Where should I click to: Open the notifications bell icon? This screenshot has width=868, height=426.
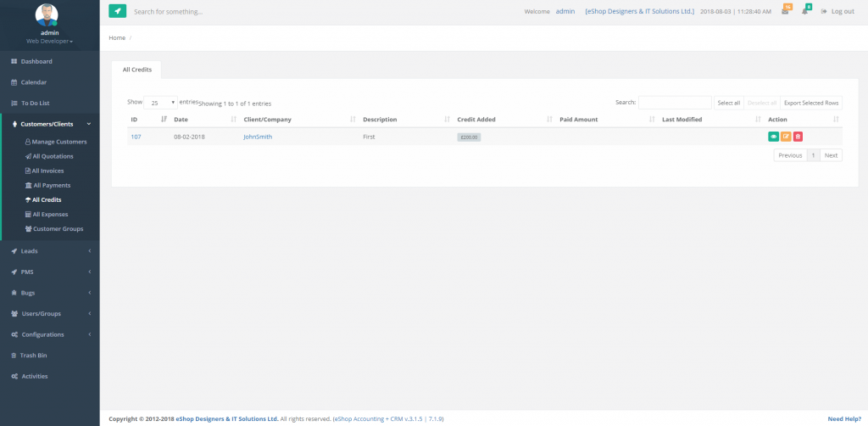(805, 11)
